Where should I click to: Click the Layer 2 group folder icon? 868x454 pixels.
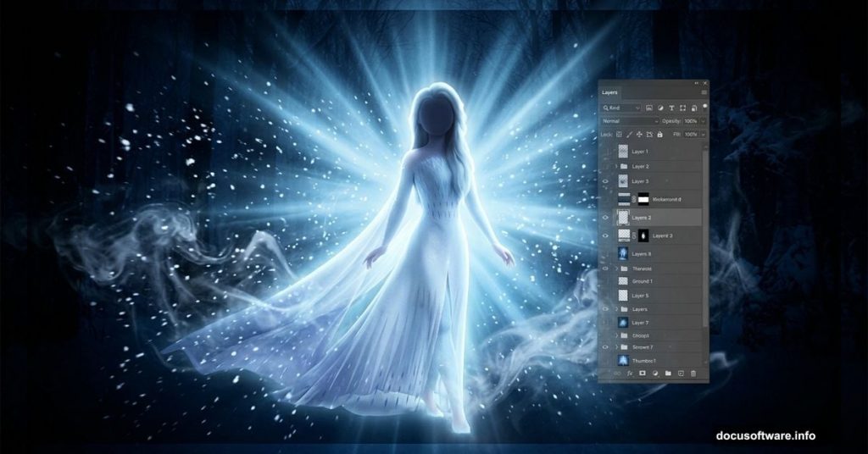(x=624, y=167)
